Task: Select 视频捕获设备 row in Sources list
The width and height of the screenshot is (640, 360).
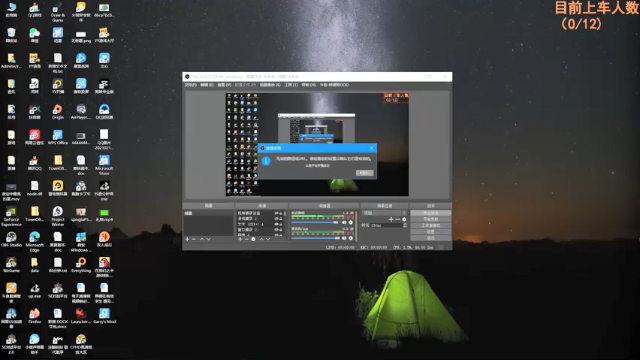Action: [x=260, y=213]
